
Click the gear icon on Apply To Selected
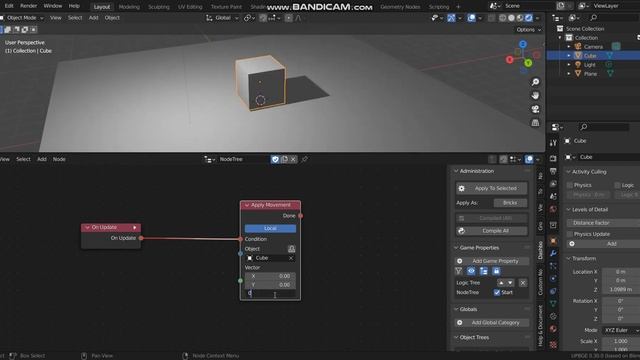click(x=461, y=189)
